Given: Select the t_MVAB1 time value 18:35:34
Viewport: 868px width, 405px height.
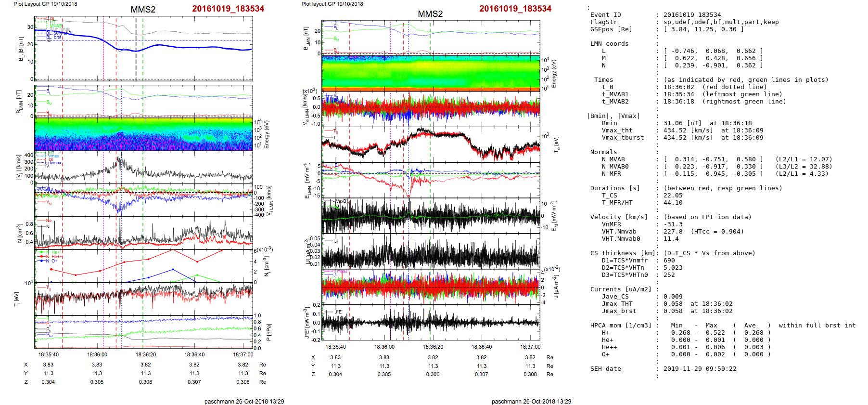Looking at the screenshot, I should 679,94.
